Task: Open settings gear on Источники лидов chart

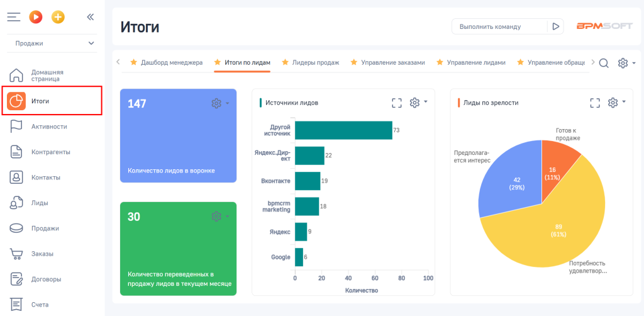Action: (415, 103)
